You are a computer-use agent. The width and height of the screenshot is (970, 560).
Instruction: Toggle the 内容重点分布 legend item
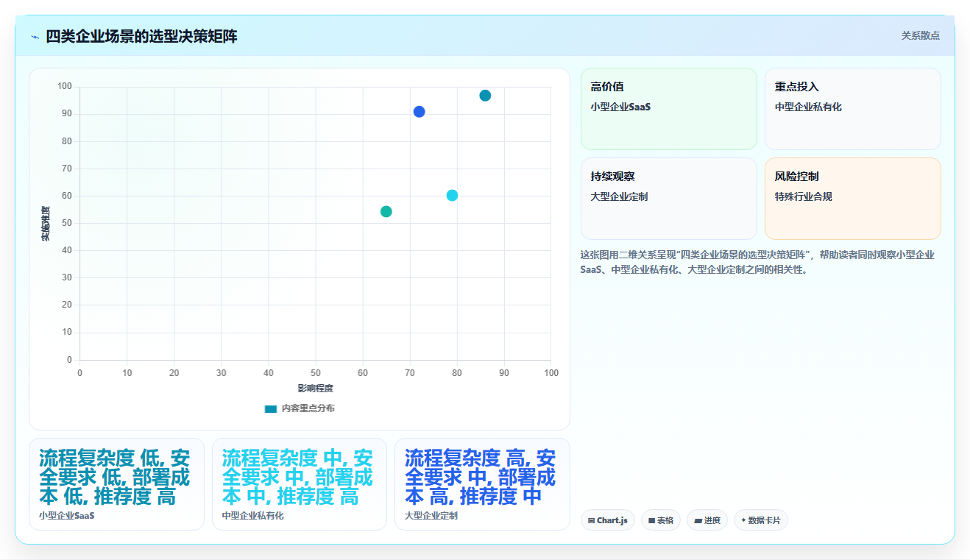coord(300,408)
